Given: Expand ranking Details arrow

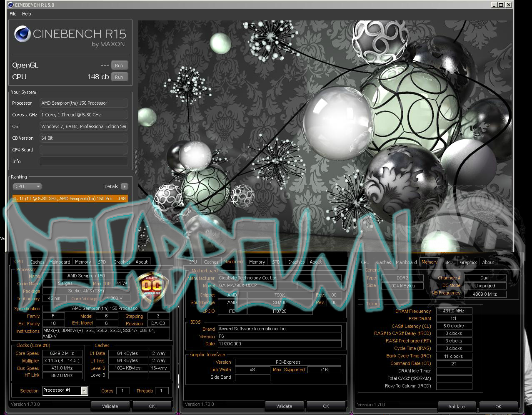Looking at the screenshot, I should pos(124,186).
